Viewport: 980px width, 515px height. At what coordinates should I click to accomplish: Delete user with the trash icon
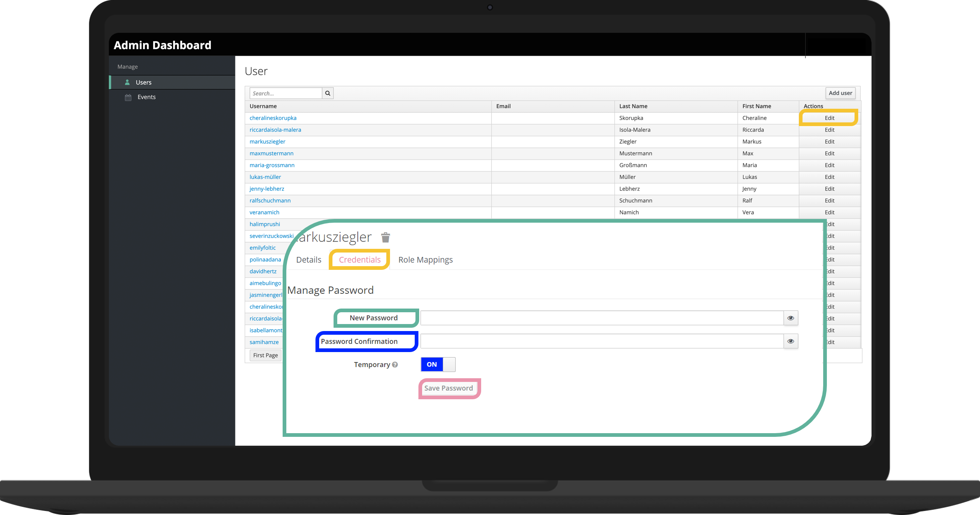tap(385, 237)
